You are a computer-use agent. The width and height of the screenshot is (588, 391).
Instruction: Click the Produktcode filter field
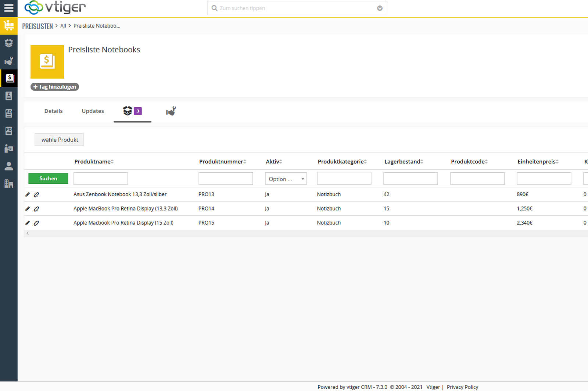(477, 179)
